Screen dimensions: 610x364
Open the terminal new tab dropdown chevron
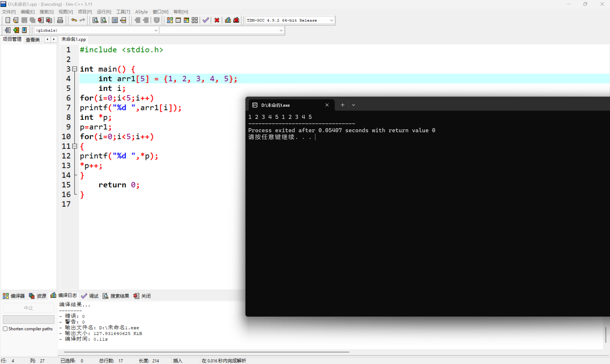tap(353, 105)
